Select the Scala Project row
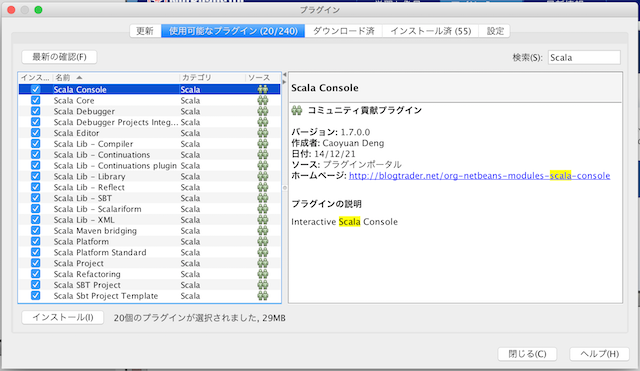The height and width of the screenshot is (371, 640). (149, 263)
